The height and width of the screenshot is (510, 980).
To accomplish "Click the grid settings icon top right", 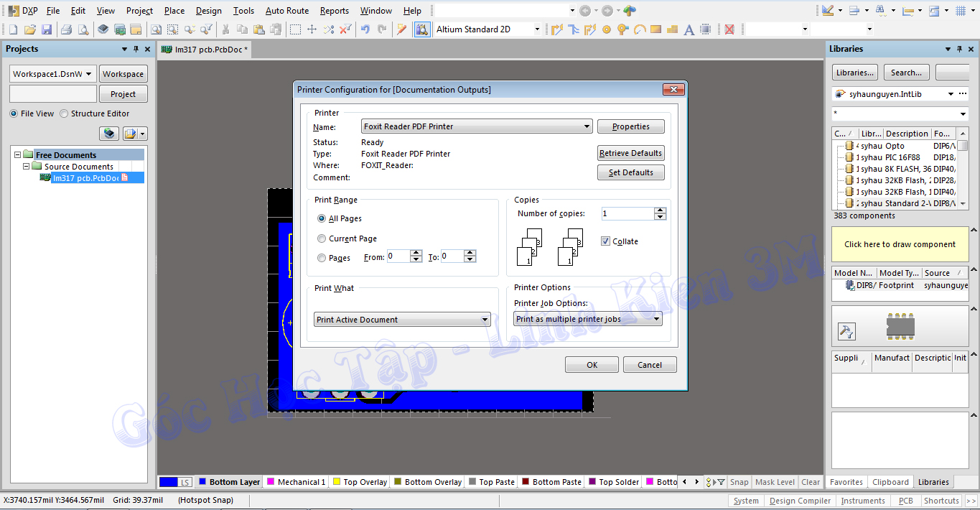I will click(961, 11).
